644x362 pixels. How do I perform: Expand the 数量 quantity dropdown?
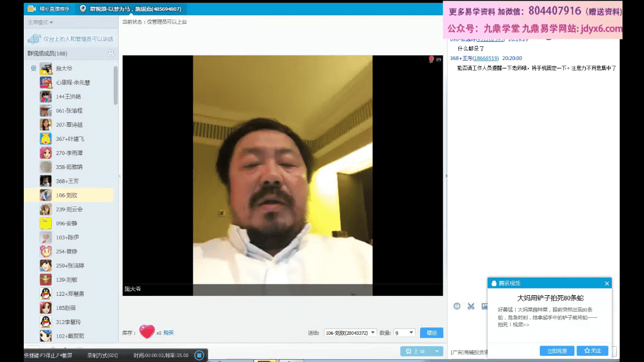pos(405,333)
